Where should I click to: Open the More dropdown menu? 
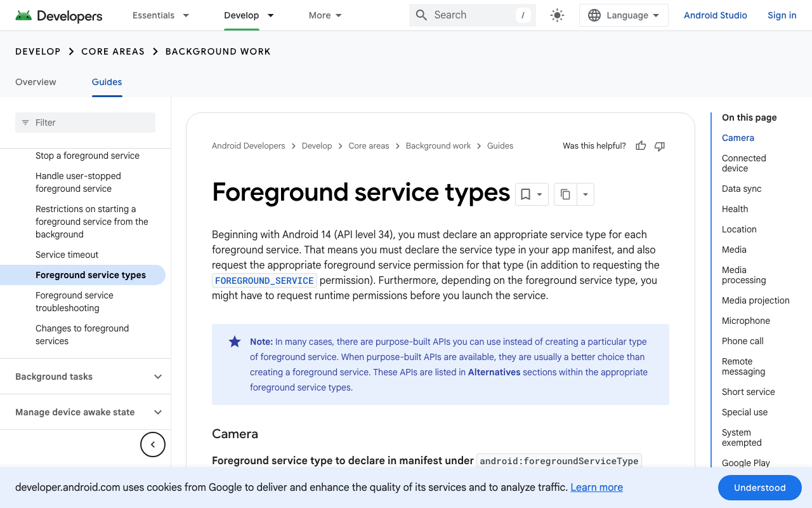click(325, 15)
